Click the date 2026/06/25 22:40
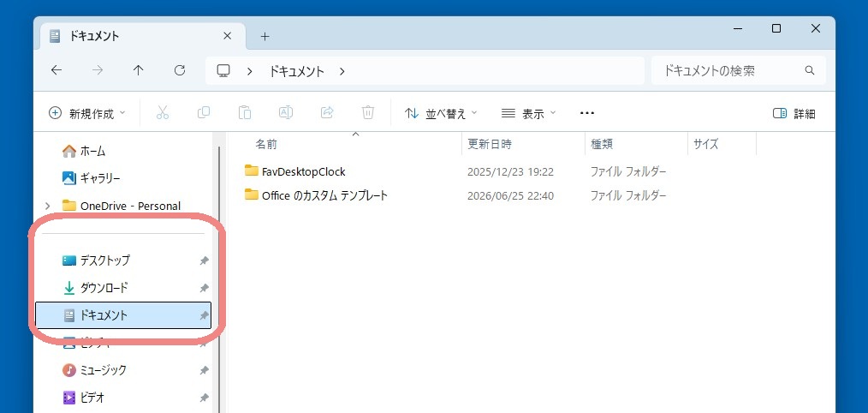868x413 pixels. pyautogui.click(x=510, y=195)
